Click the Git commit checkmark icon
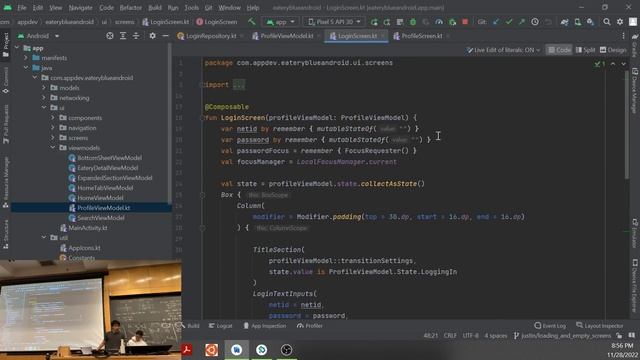This screenshot has width=640, height=360. [509, 22]
